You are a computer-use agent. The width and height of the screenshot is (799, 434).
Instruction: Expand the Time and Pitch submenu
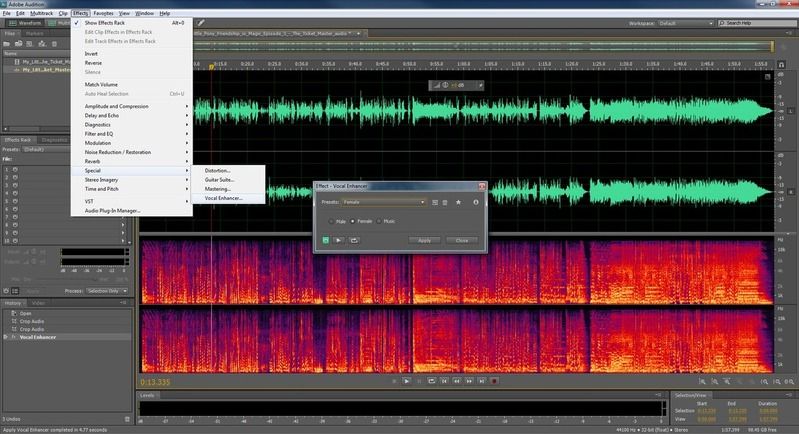pyautogui.click(x=131, y=189)
